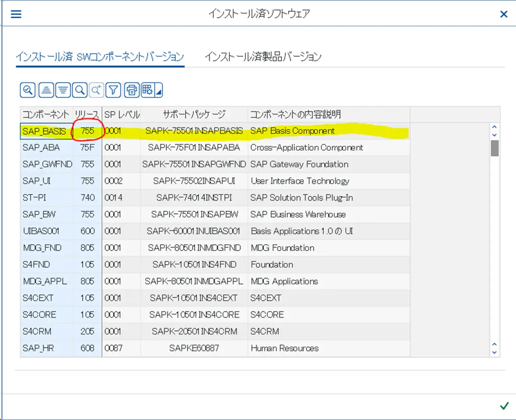Open the layout settings grid-gear icon
Screen dimensions: 516x420
pos(147,90)
